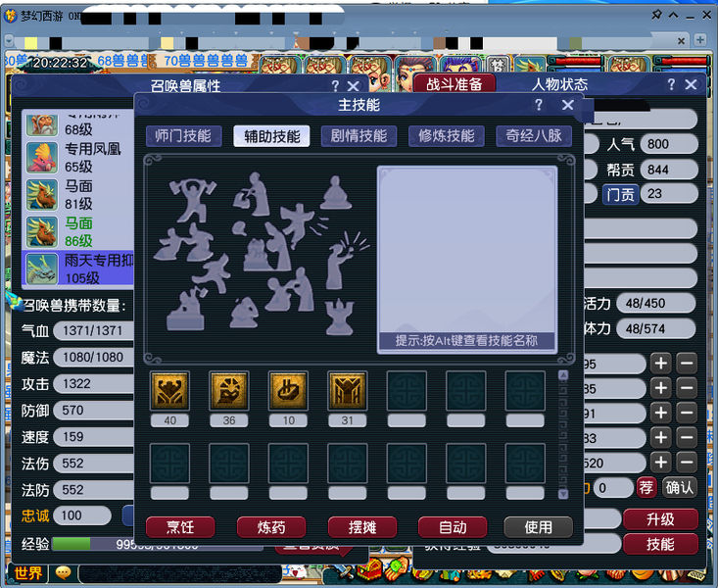This screenshot has height=588, width=718.
Task: Select the 专用凤凰 pet portrait
Action: coord(42,157)
